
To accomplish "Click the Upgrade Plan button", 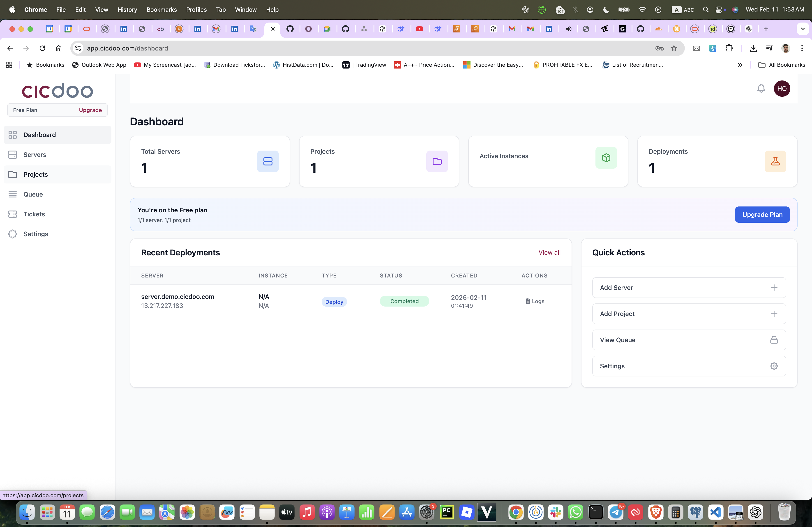I will [762, 215].
